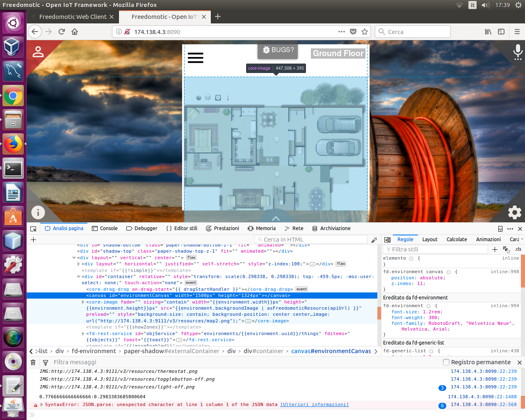
Task: Open the settings gear on the page corner
Action: [515, 212]
